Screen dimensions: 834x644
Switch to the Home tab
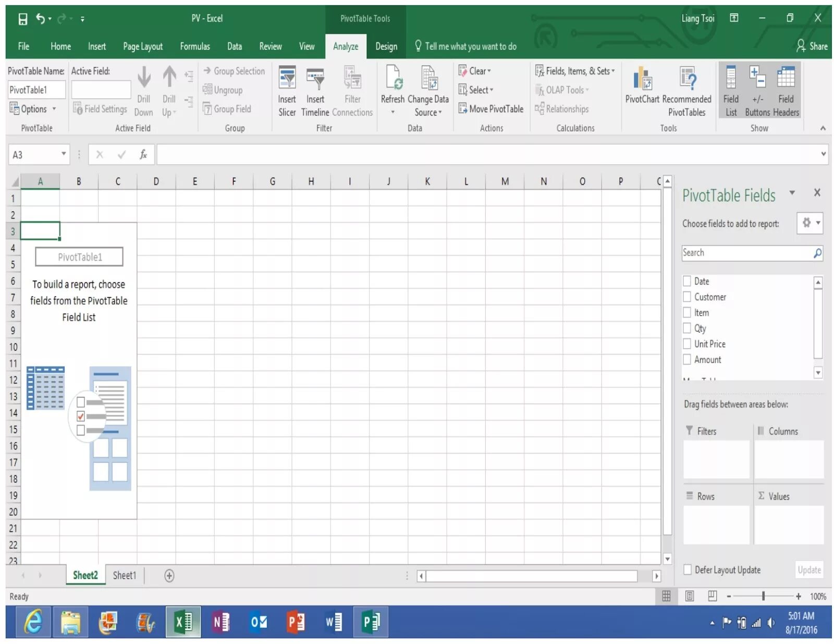click(60, 46)
